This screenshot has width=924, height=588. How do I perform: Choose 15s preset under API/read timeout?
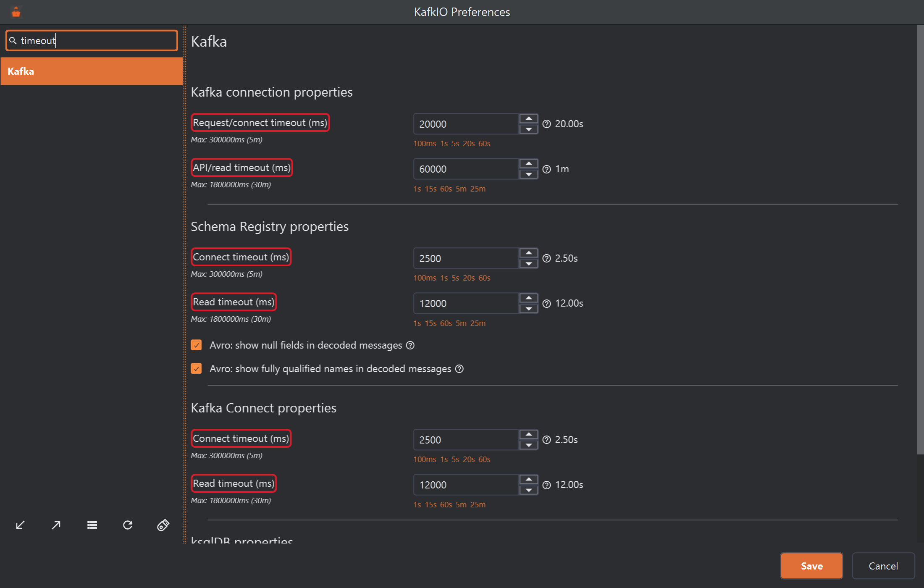430,189
